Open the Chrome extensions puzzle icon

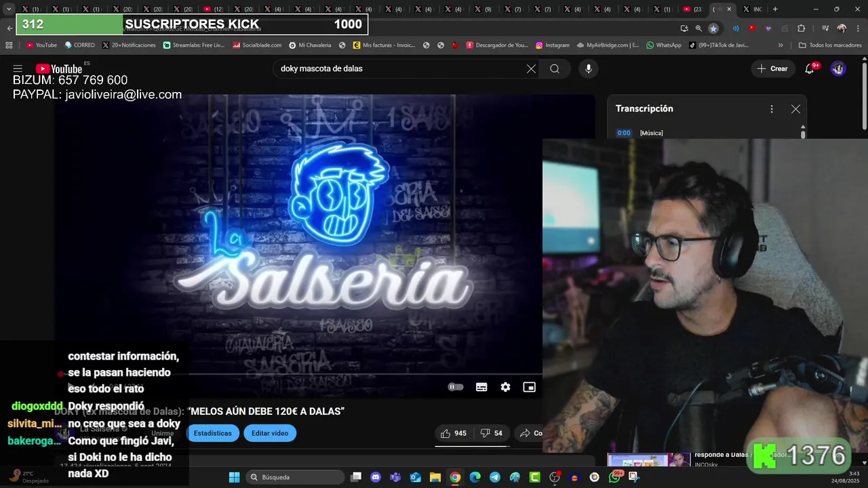click(801, 28)
